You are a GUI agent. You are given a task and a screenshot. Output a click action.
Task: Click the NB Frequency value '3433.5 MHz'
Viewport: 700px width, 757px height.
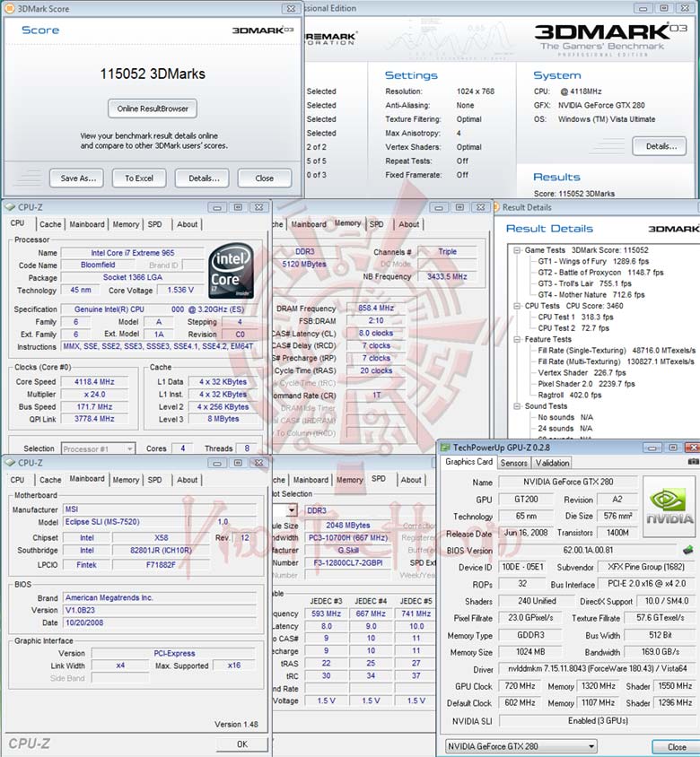coord(447,276)
